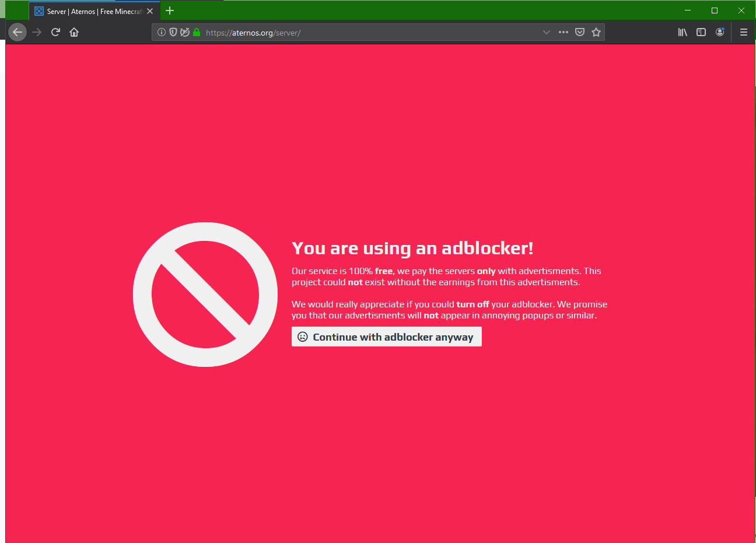Screen dimensions: 756x543
Task: Open a new tab with the plus button
Action: (170, 10)
